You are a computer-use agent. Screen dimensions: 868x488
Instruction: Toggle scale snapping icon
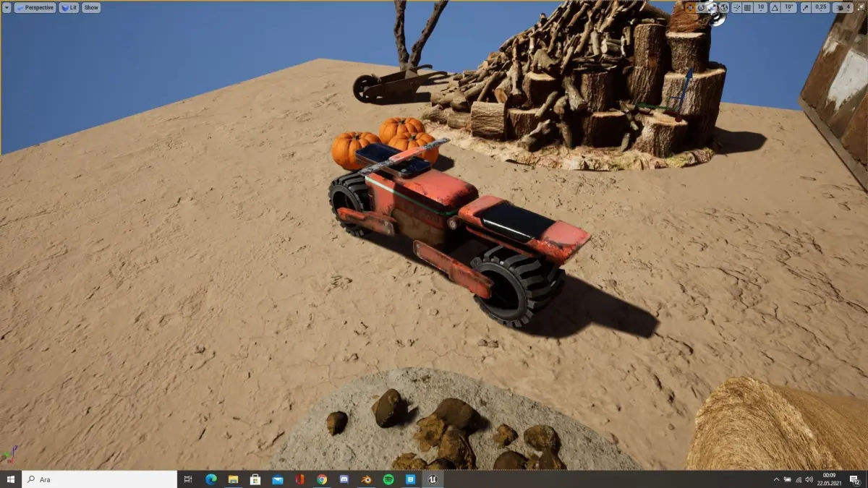(806, 7)
